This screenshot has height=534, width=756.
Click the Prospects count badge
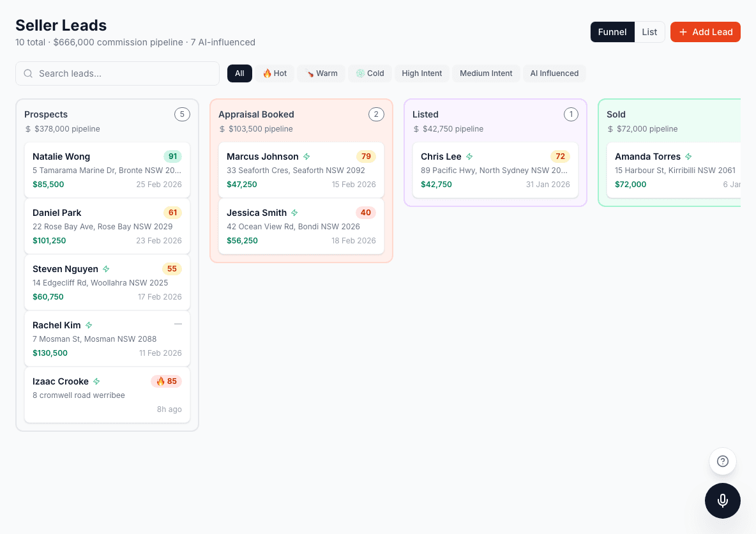point(182,114)
